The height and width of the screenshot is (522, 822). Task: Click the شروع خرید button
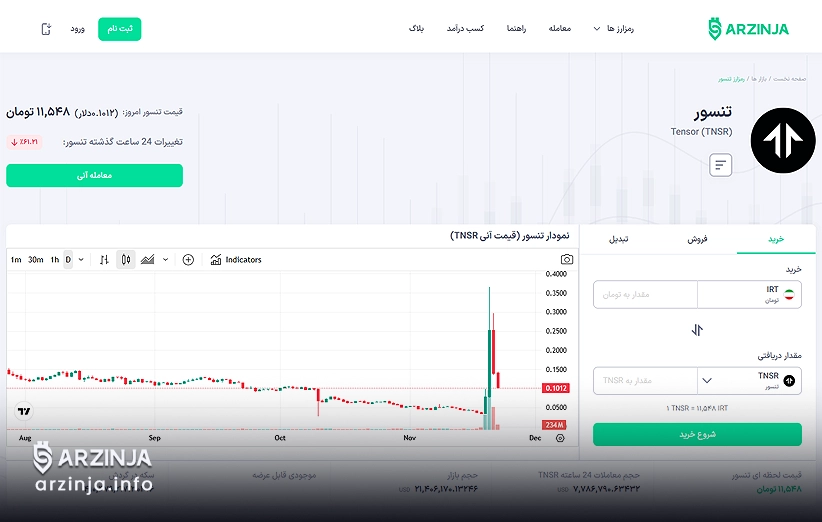pyautogui.click(x=697, y=434)
